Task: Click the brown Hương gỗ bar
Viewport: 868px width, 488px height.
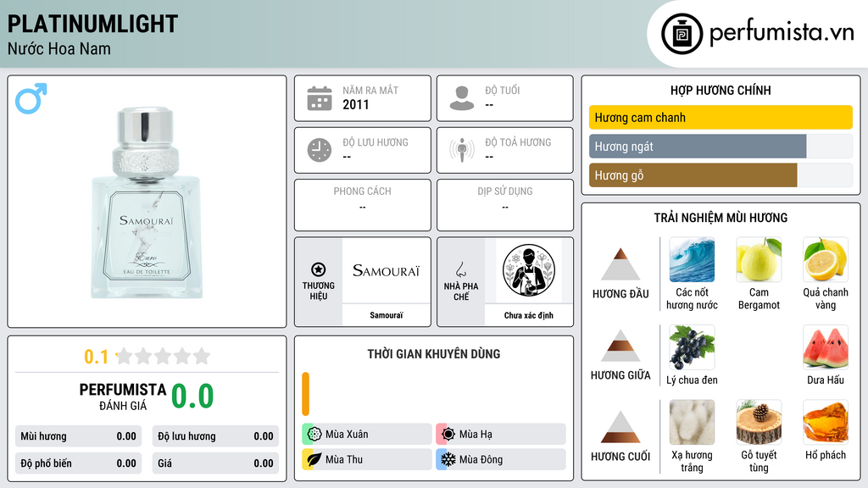Action: coord(693,175)
